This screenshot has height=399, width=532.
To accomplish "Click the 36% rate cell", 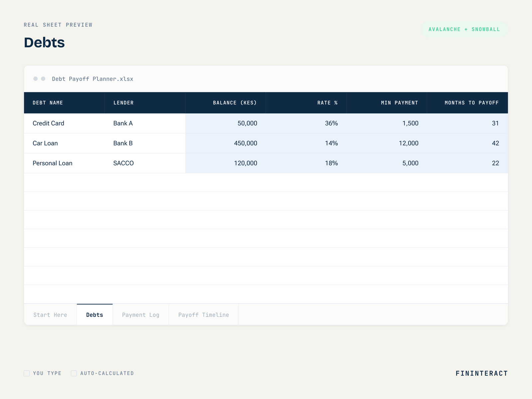I will pyautogui.click(x=306, y=123).
